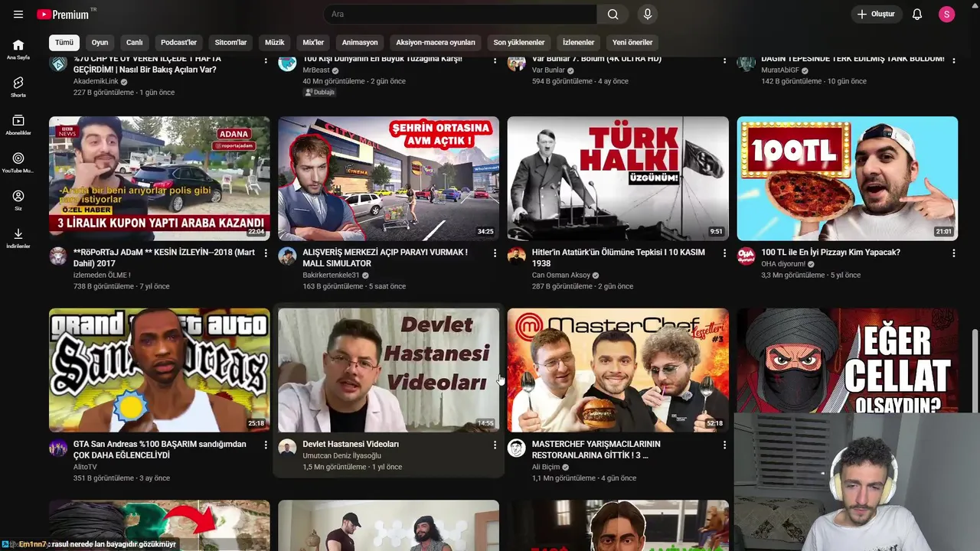Open title MASTERCHEF YARIŞMACILARININ RESTORANLARINA GİTTİK
Viewport: 980px width, 551px height.
pyautogui.click(x=596, y=449)
